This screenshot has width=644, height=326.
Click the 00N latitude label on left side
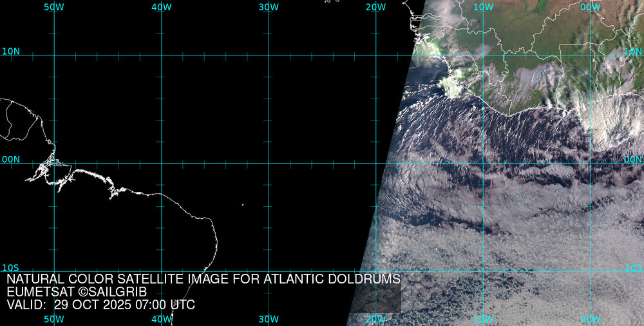coord(10,159)
